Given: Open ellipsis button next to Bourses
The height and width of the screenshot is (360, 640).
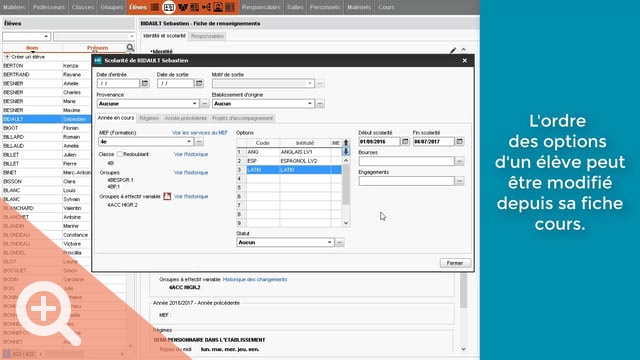Looking at the screenshot, I should tap(460, 161).
